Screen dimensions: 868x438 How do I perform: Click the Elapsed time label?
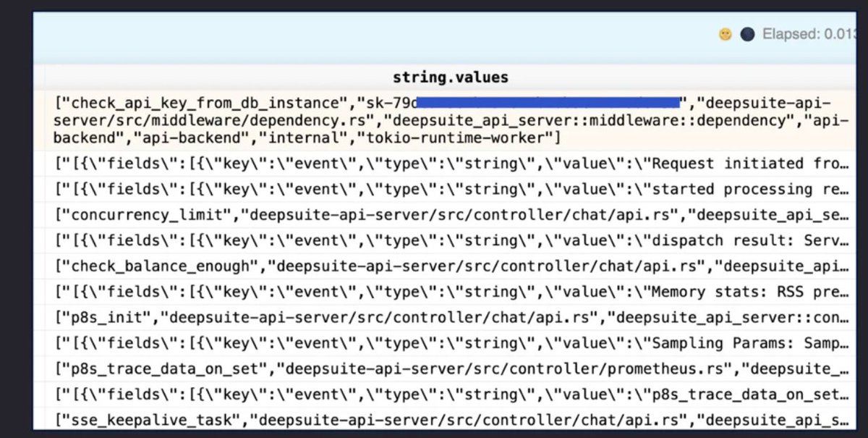[x=809, y=34]
